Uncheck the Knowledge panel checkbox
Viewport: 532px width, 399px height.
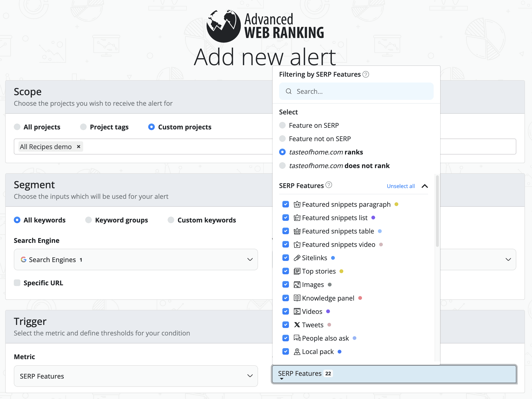click(x=285, y=298)
